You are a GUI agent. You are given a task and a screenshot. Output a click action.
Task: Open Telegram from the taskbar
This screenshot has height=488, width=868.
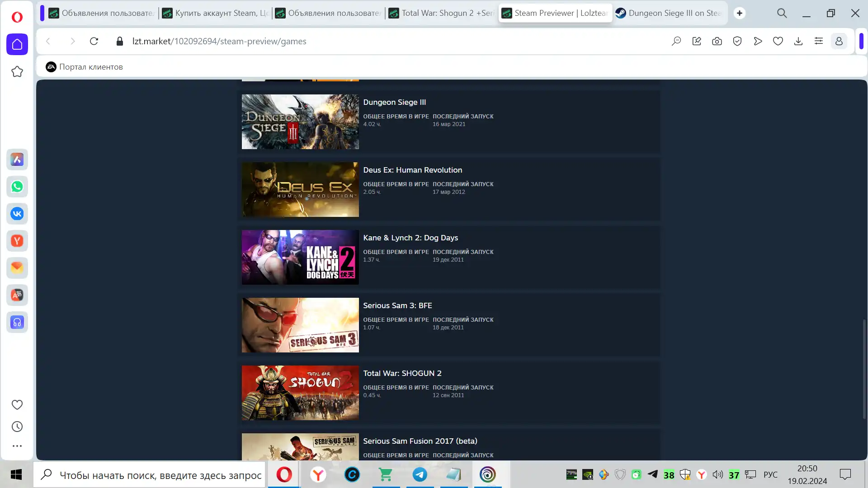[420, 474]
